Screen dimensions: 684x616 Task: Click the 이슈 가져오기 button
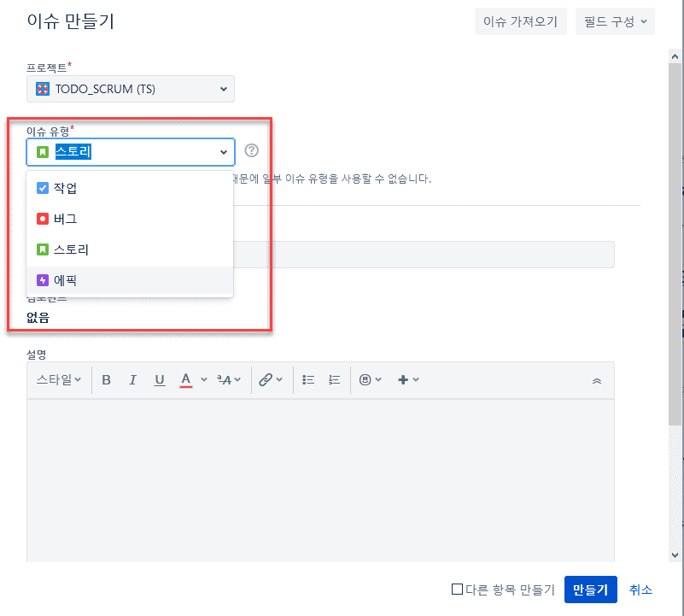[520, 21]
